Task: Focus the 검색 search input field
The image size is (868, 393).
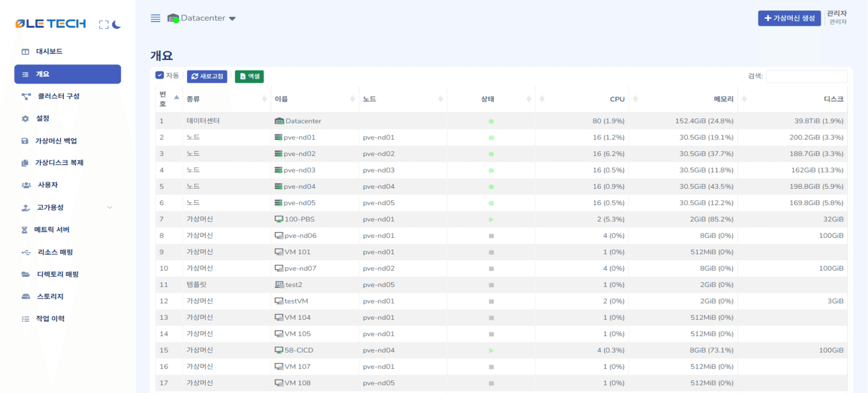Action: pyautogui.click(x=806, y=76)
